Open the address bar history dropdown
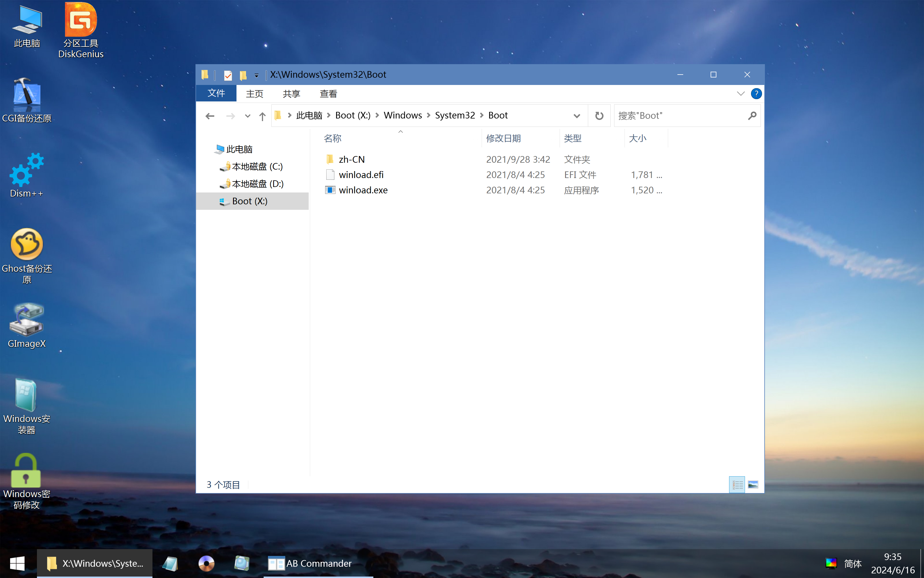 tap(577, 116)
